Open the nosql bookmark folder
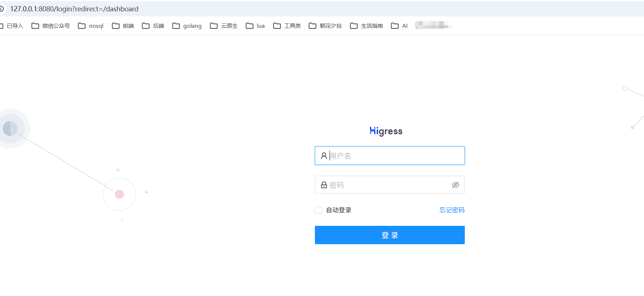Screen dimensions: 644x296 coord(91,26)
